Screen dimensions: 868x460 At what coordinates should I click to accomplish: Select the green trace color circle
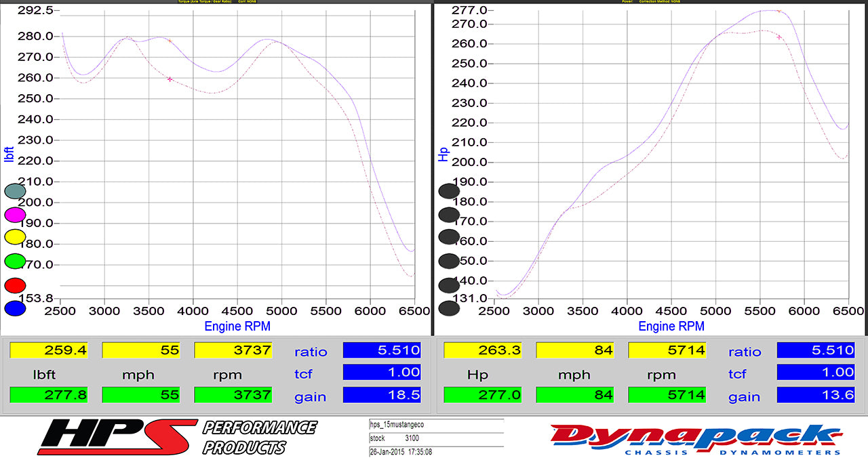(14, 261)
